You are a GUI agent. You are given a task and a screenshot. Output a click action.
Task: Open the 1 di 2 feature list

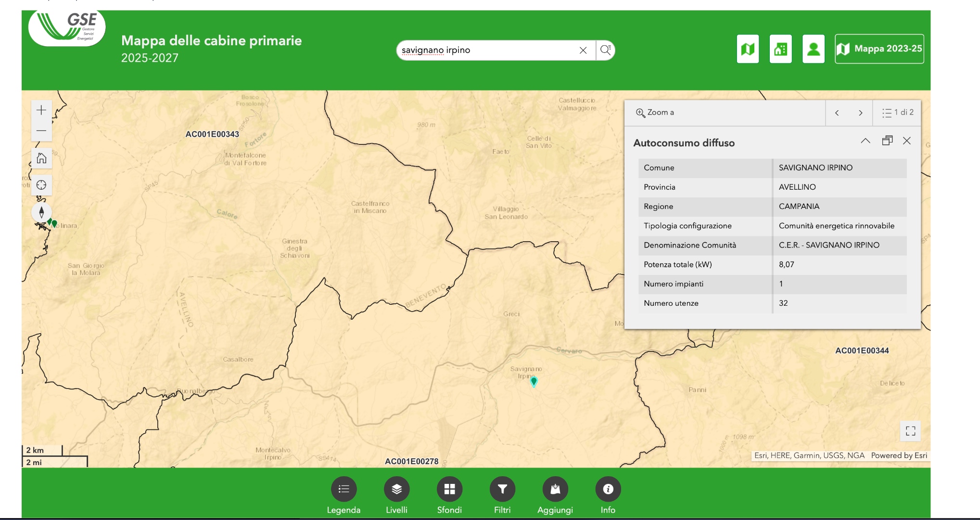[x=897, y=113]
